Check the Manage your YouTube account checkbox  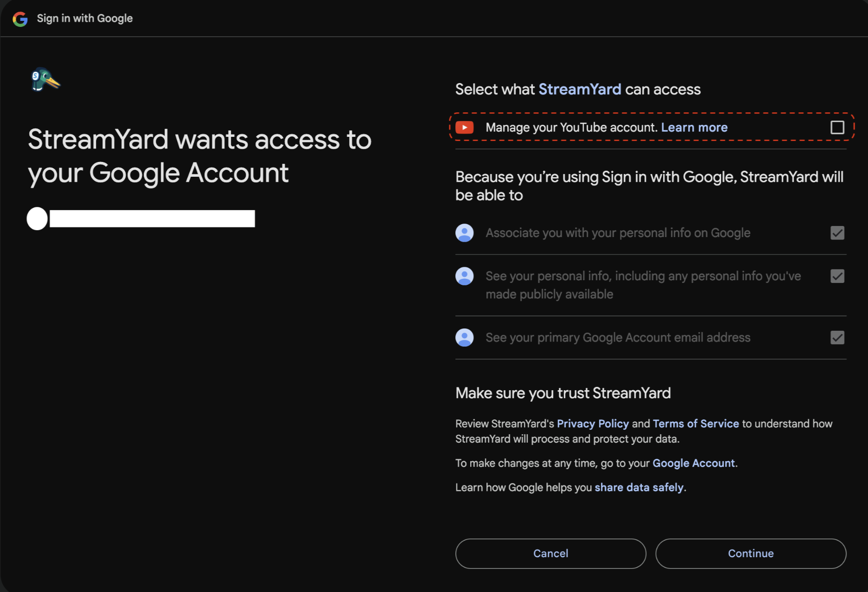837,127
